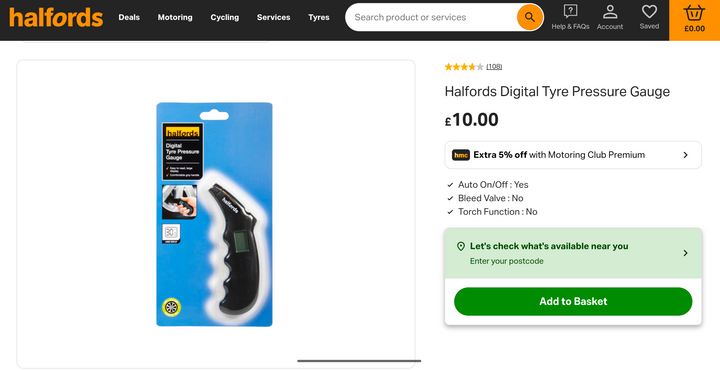Open the Services menu
The image size is (720, 370).
[273, 17]
